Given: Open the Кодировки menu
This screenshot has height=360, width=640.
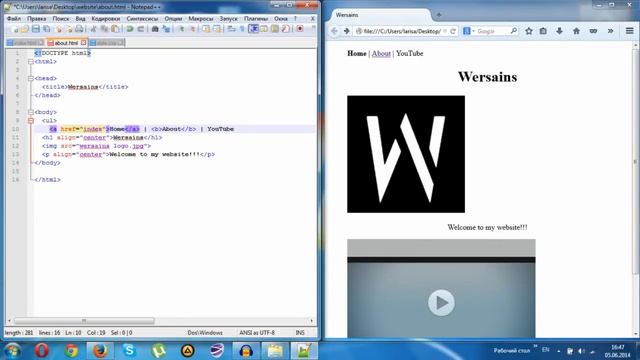Looking at the screenshot, I should pos(106,19).
